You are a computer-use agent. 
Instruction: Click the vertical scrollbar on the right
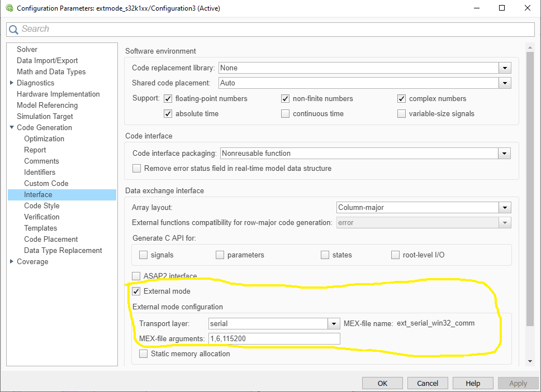click(530, 184)
